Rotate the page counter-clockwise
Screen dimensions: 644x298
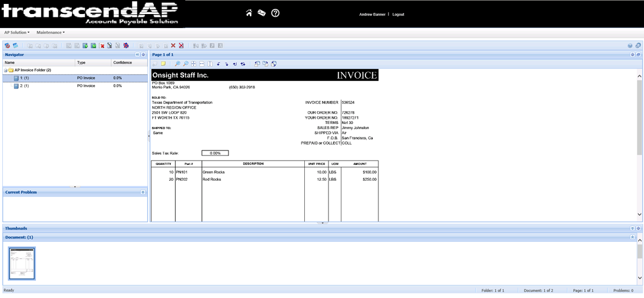pos(218,63)
